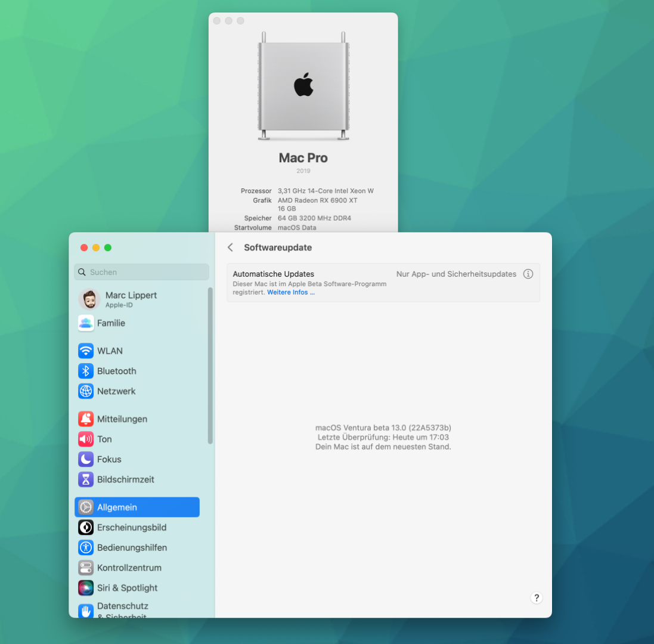Click the 64 GB 3200 MHz DDR4 value
The image size is (654, 644).
315,218
